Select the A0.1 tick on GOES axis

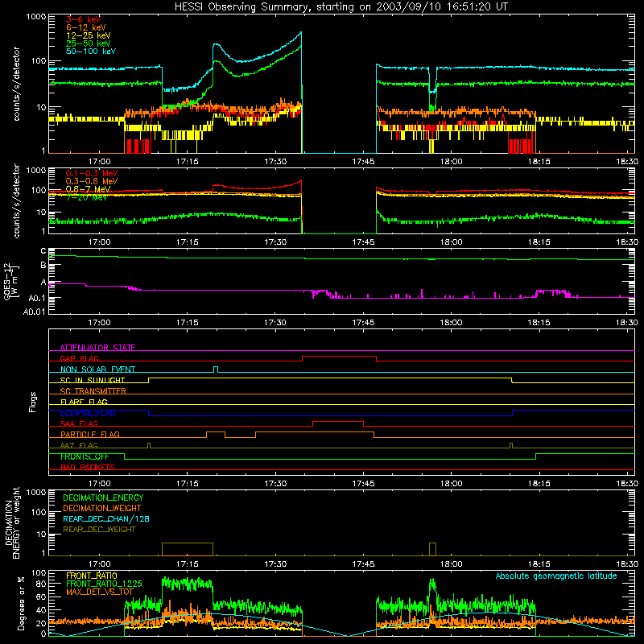(37, 298)
